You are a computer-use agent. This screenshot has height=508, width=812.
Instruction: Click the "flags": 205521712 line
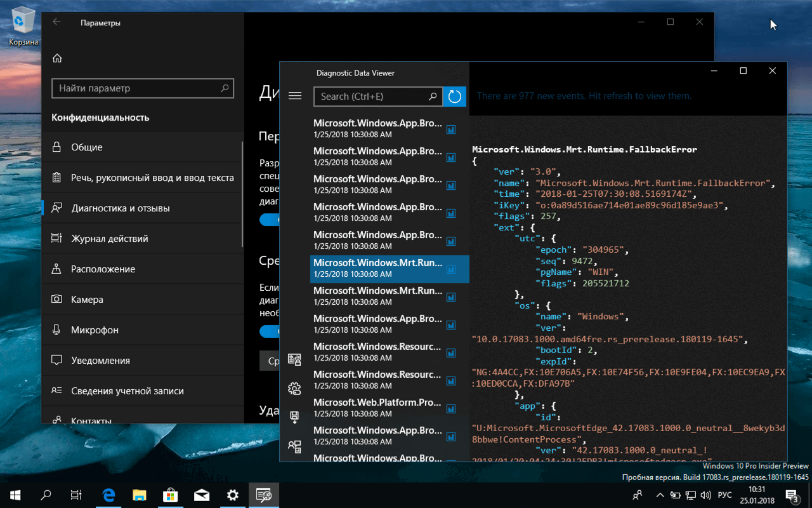[582, 283]
